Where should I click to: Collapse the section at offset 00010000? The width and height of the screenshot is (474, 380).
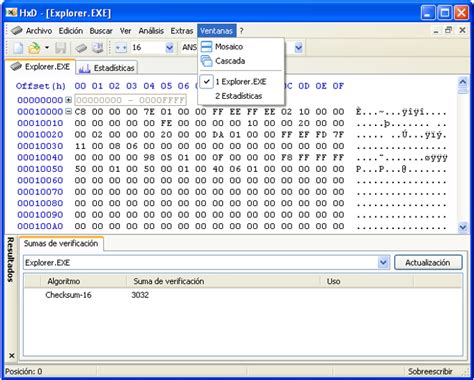(68, 111)
